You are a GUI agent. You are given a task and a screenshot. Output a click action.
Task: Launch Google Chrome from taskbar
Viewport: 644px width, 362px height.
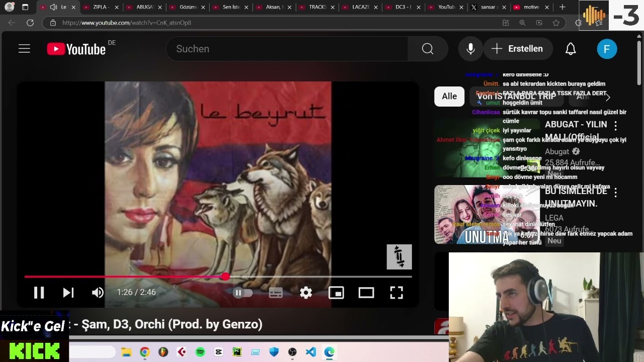[144, 352]
